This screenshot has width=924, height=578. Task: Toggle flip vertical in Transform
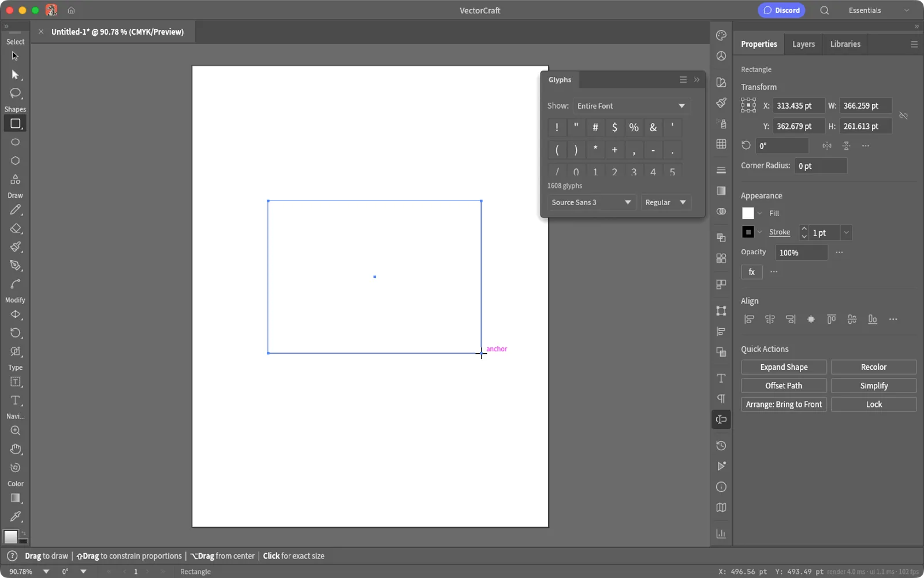847,146
